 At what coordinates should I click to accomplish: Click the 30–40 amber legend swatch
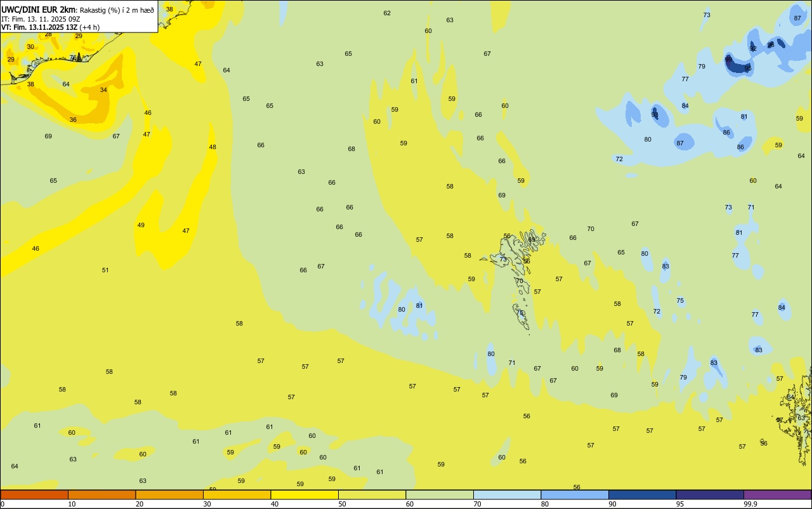[x=237, y=494]
